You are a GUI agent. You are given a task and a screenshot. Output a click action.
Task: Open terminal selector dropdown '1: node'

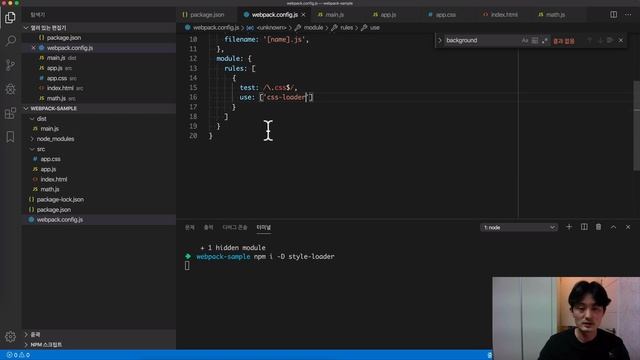(519, 227)
